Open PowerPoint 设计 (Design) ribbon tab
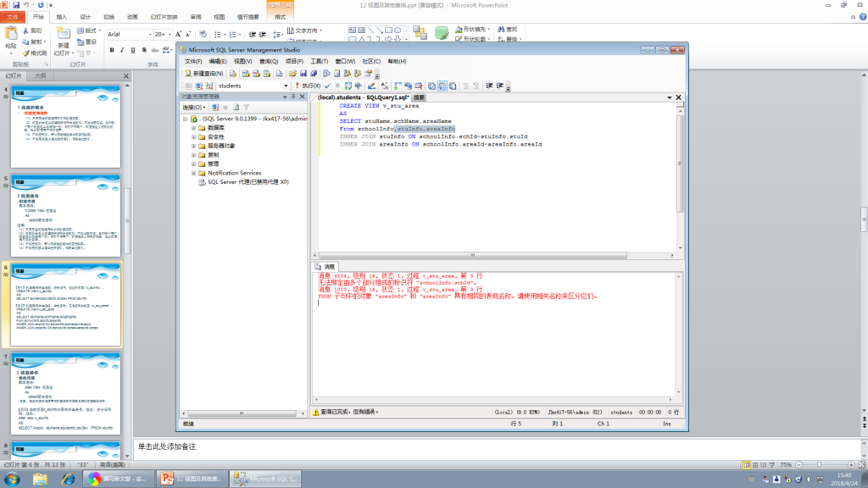This screenshot has width=868, height=488. pos(86,17)
